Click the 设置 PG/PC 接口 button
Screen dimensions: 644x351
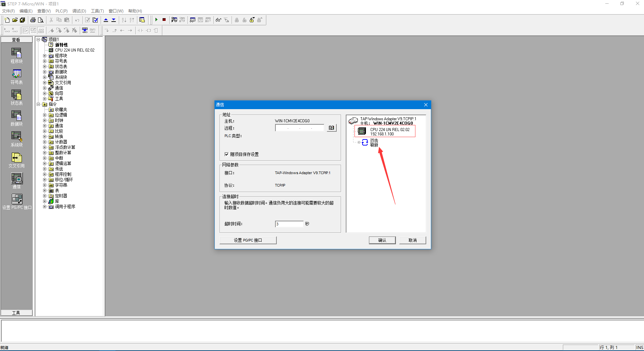tap(248, 240)
